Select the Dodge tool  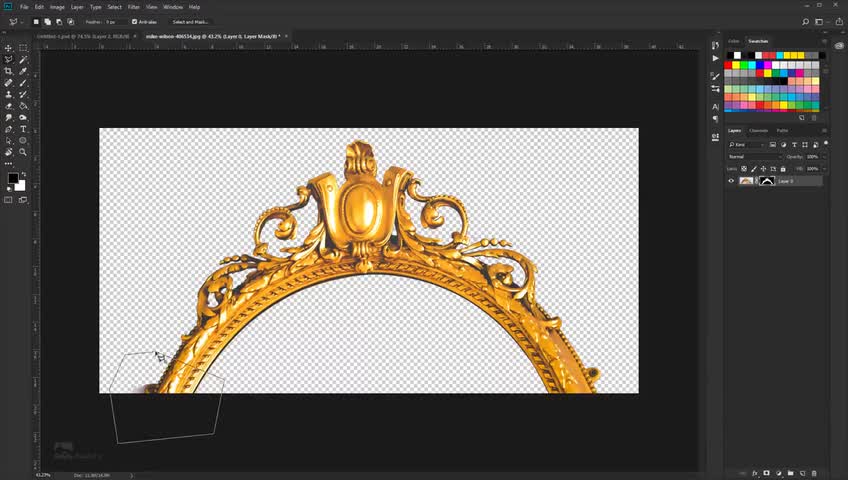[x=23, y=117]
